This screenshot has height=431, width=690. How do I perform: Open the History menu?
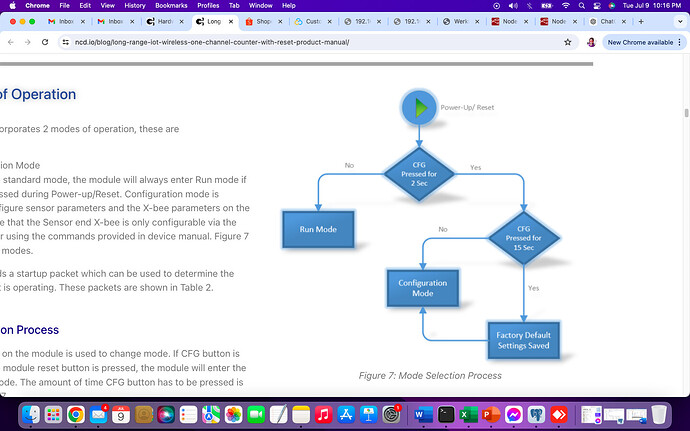[x=135, y=5]
